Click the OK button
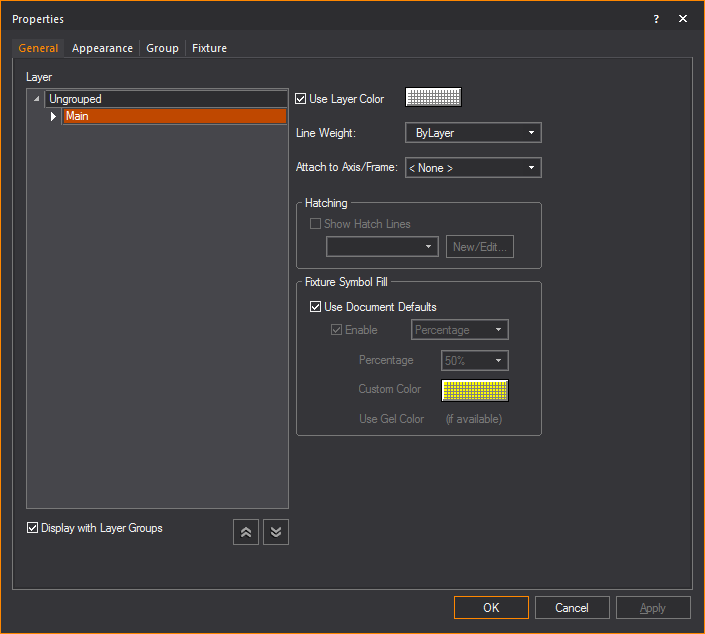The height and width of the screenshot is (634, 705). click(x=491, y=607)
